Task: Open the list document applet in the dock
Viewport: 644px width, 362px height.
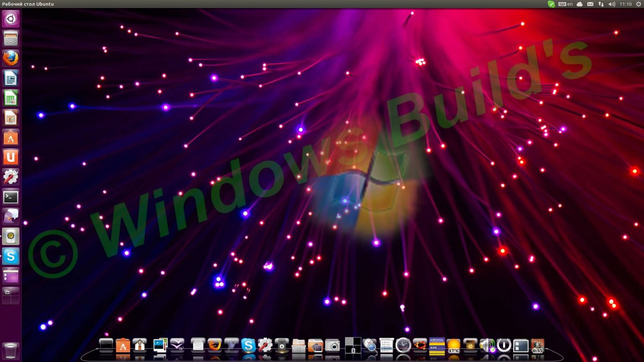Action: point(386,346)
